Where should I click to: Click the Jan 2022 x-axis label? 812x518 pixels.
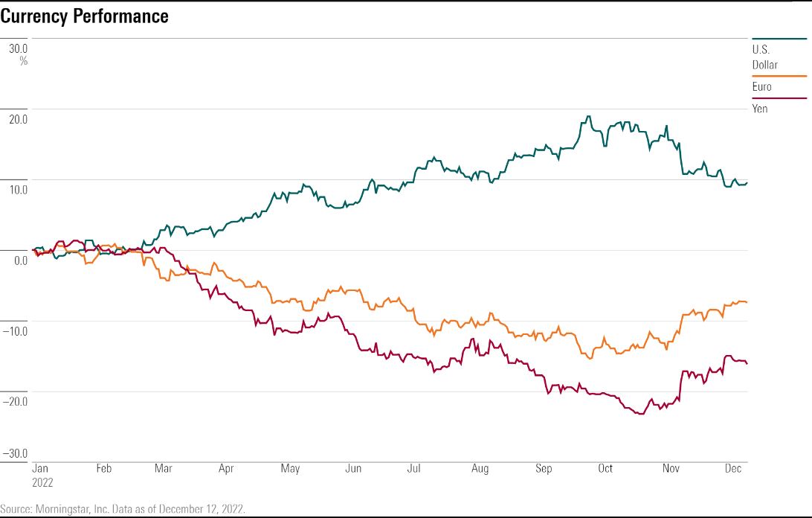(42, 475)
